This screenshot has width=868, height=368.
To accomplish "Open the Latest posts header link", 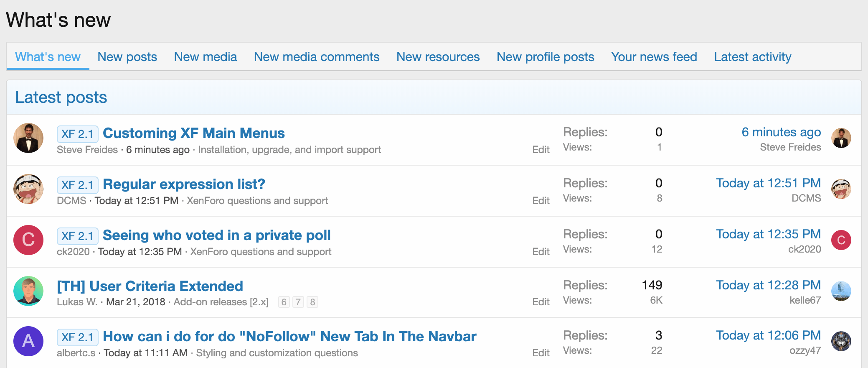I will tap(61, 97).
